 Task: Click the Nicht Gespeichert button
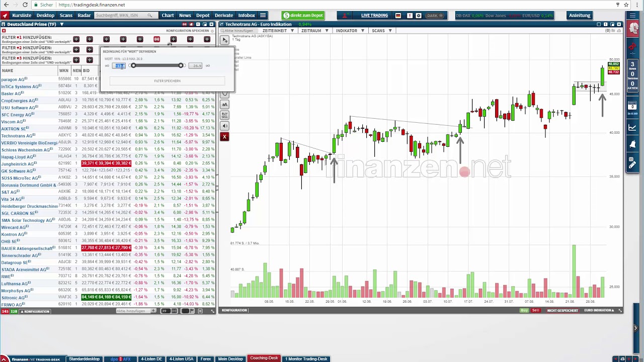point(562,310)
